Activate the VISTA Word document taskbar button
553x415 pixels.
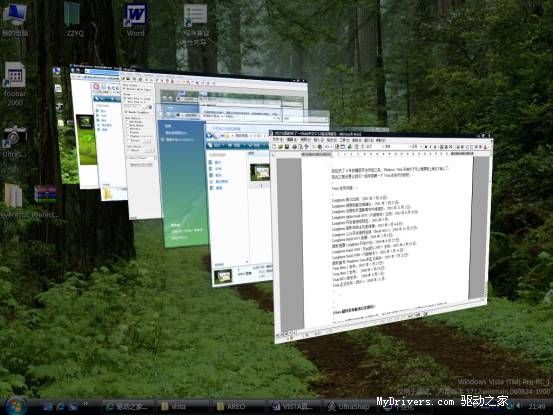294,407
